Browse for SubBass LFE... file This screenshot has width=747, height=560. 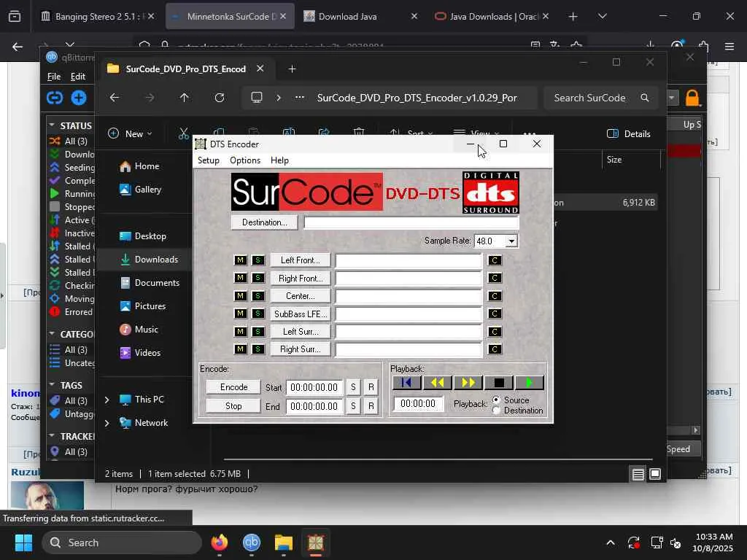pos(300,314)
